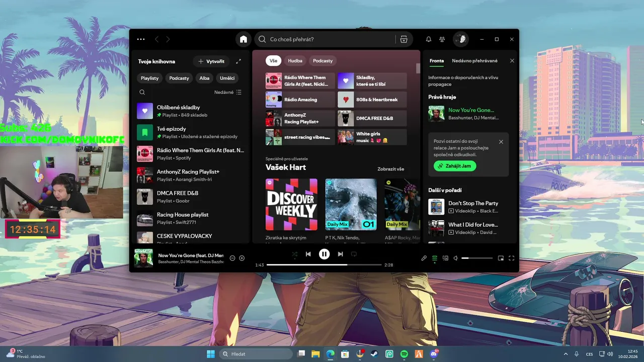Toggle repeat mode
The width and height of the screenshot is (644, 362).
tap(354, 254)
